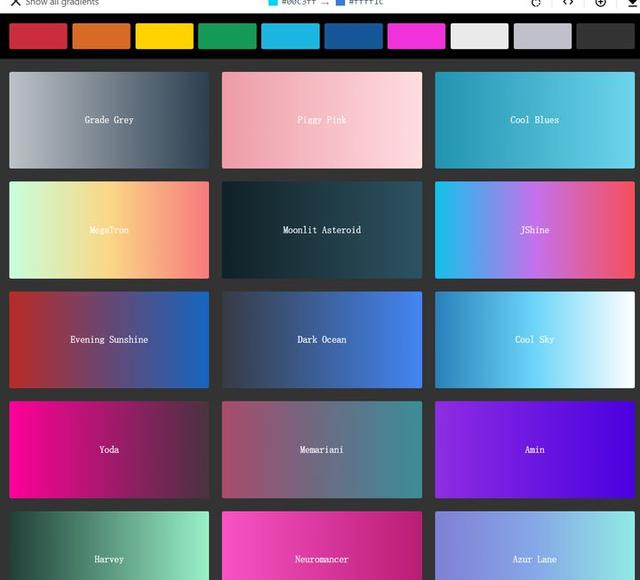Viewport: 640px width, 580px height.
Task: Filter gradients by yellow swatch
Action: point(164,36)
